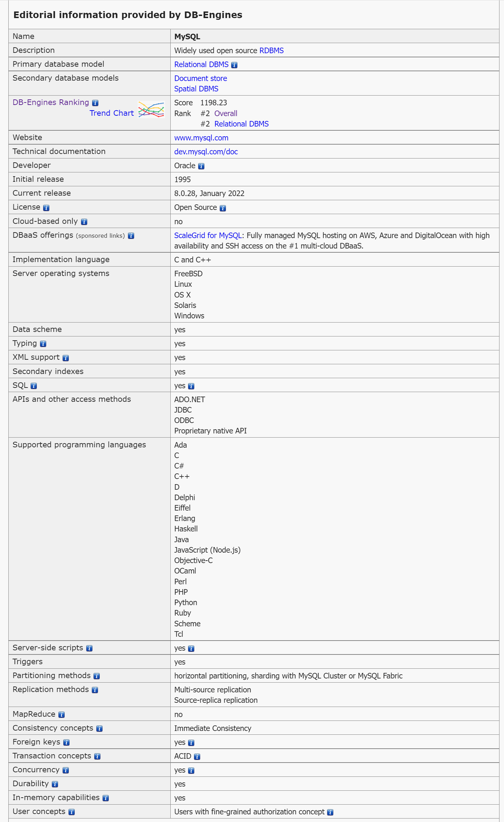Viewport: 504px width, 822px height.
Task: Click info icon after Concurrency yes value
Action: (x=191, y=771)
